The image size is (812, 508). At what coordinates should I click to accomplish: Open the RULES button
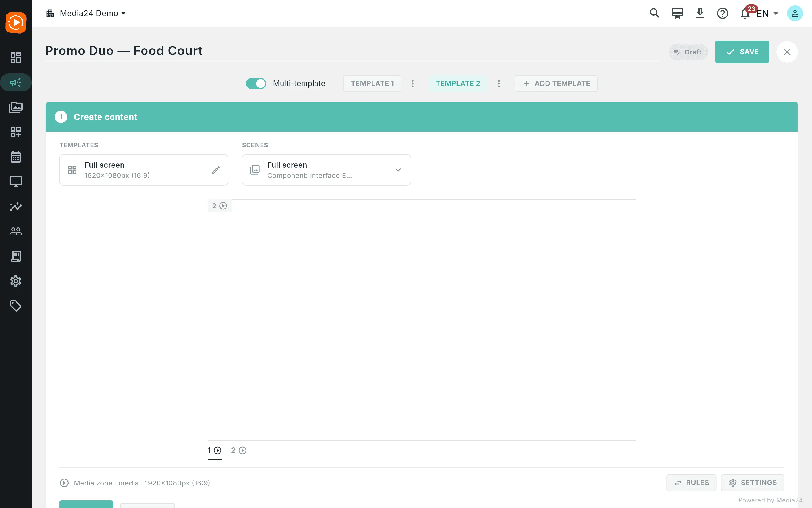point(691,483)
